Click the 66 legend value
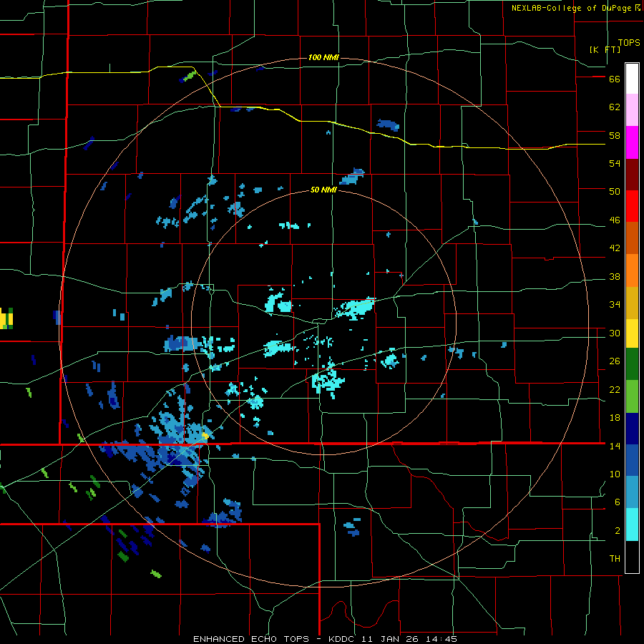This screenshot has height=644, width=644. click(x=615, y=79)
